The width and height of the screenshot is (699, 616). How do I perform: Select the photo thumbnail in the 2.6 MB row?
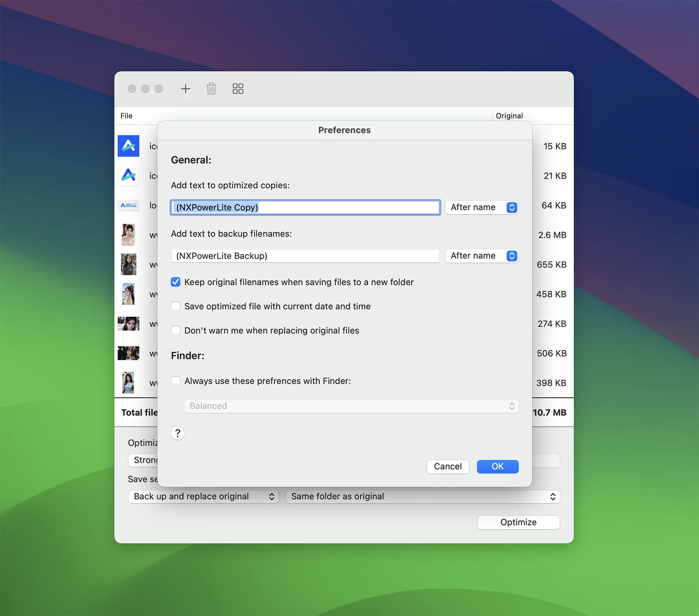tap(128, 235)
